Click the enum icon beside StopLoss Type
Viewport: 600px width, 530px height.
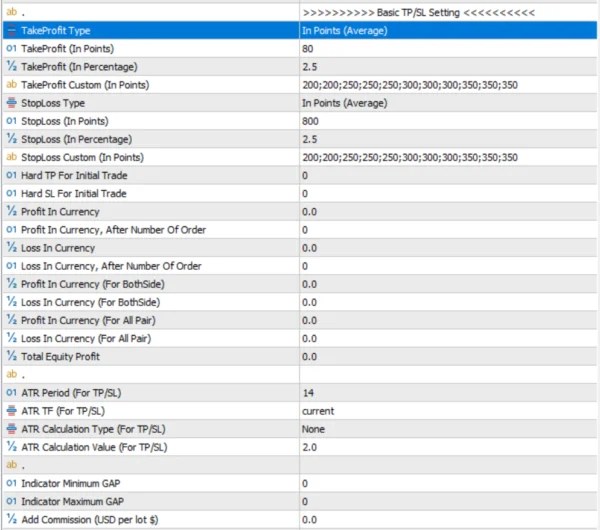click(12, 103)
